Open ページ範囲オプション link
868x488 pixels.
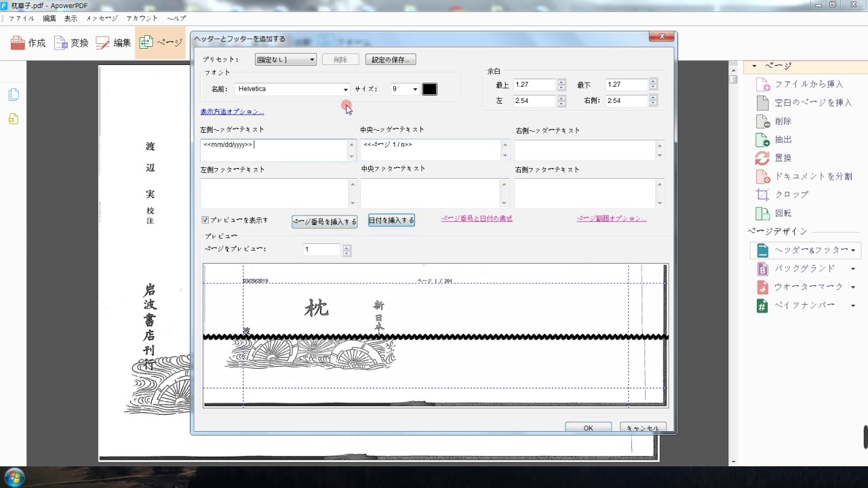(612, 218)
